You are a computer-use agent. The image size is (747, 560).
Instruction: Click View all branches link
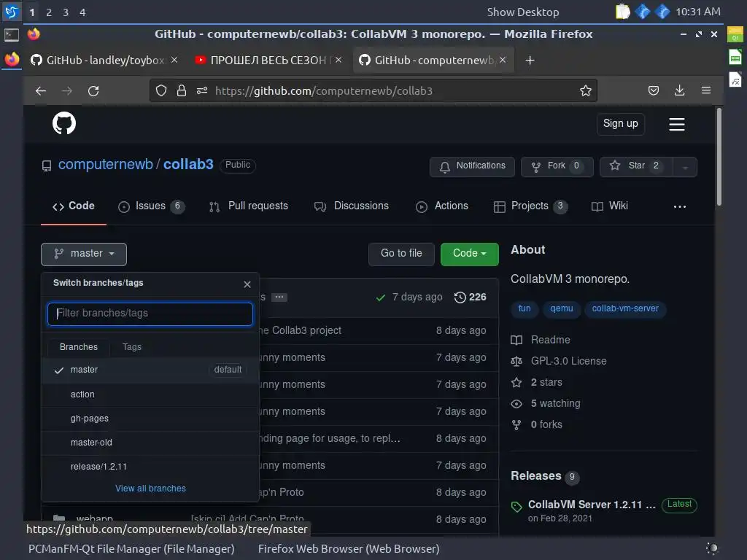(x=150, y=489)
